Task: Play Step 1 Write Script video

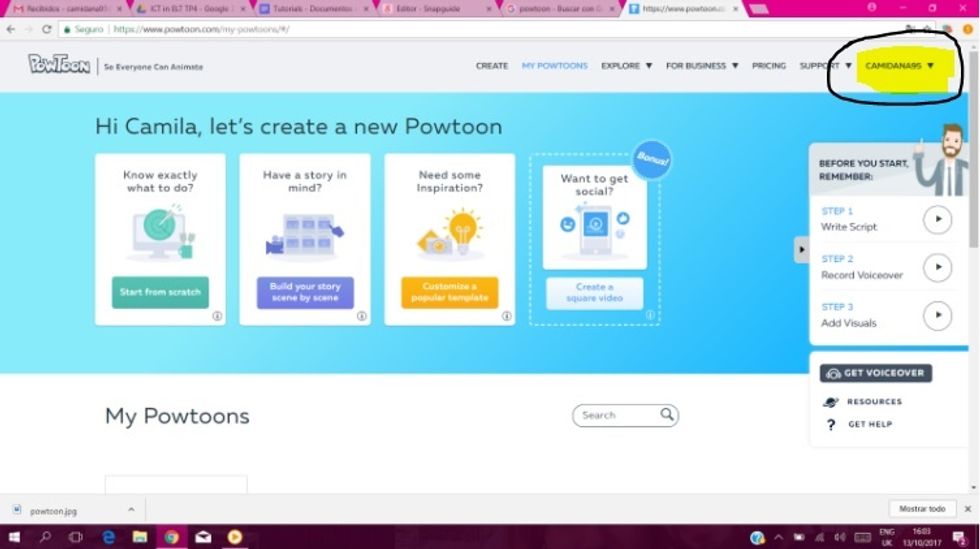Action: click(x=937, y=219)
